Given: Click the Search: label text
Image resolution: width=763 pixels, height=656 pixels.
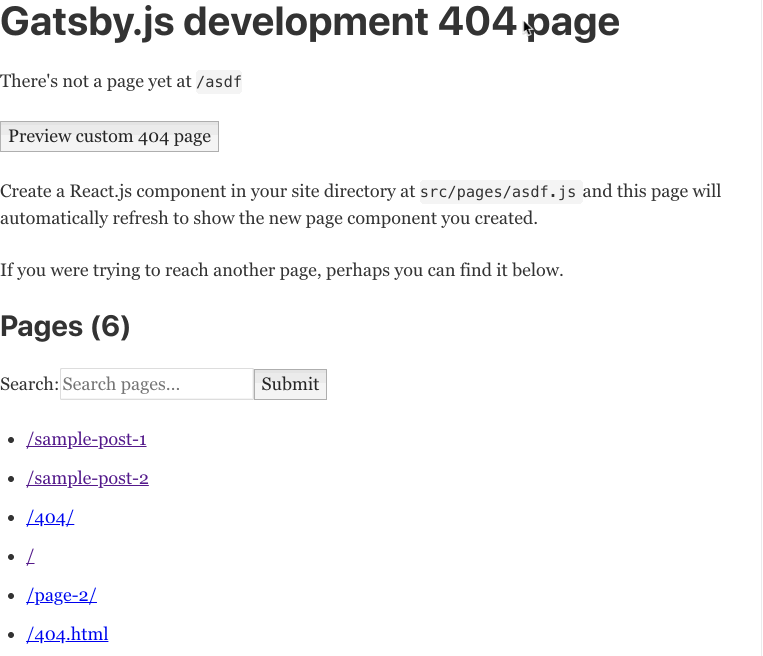Looking at the screenshot, I should click(x=29, y=384).
